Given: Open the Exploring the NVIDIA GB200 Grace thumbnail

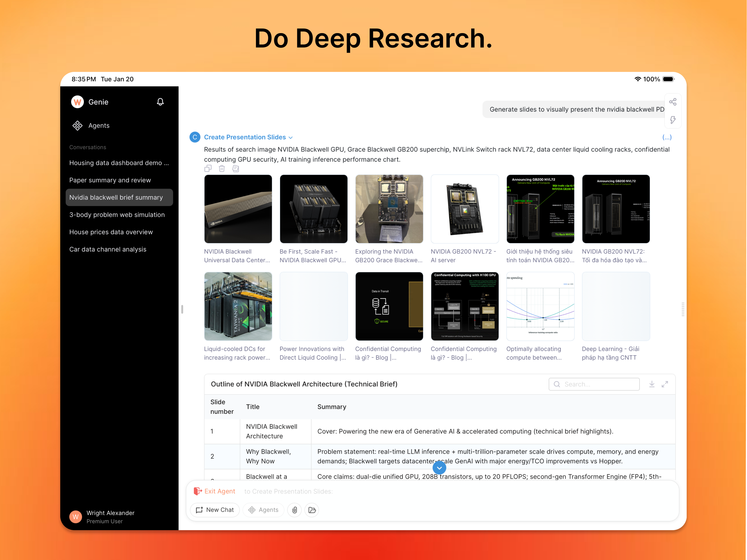Looking at the screenshot, I should (389, 209).
